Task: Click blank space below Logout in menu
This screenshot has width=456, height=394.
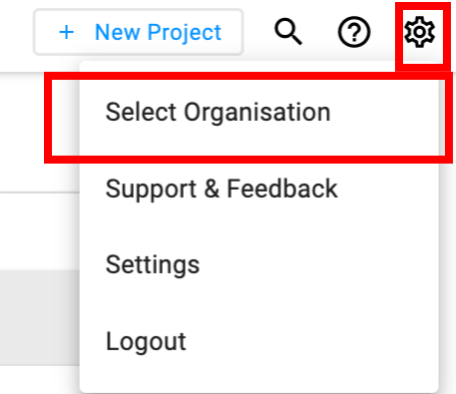Action: 259,385
